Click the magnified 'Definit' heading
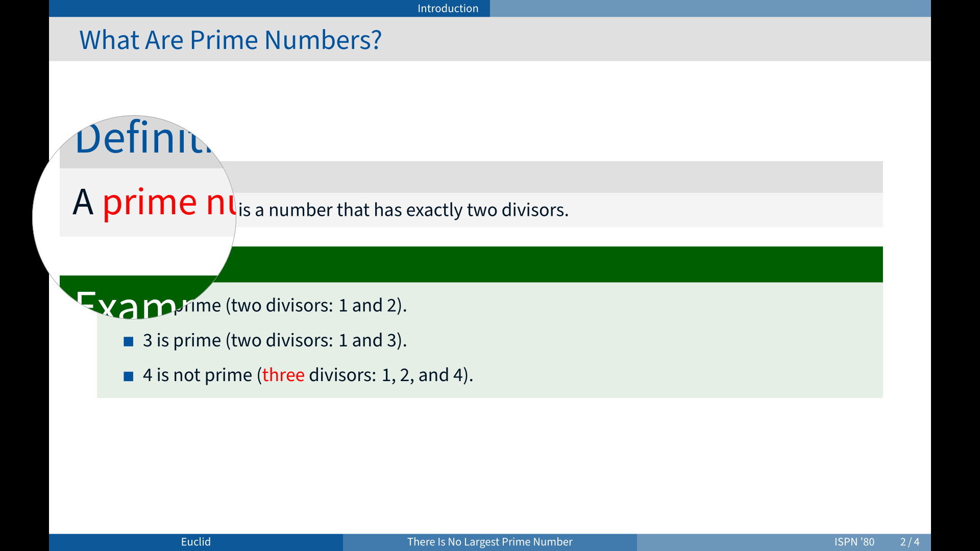The height and width of the screenshot is (551, 980). tap(143, 137)
